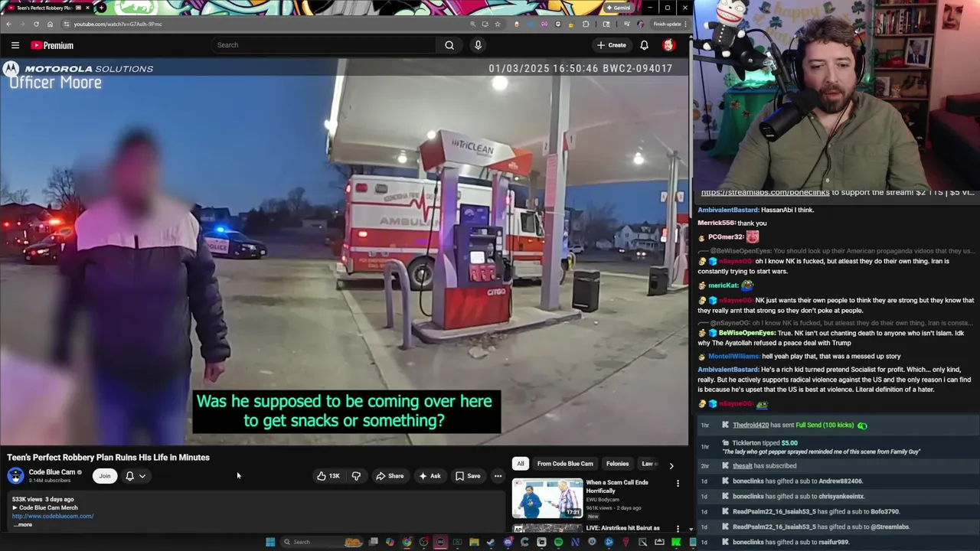The width and height of the screenshot is (980, 551).
Task: Click the browser address bar URL
Action: tap(118, 24)
